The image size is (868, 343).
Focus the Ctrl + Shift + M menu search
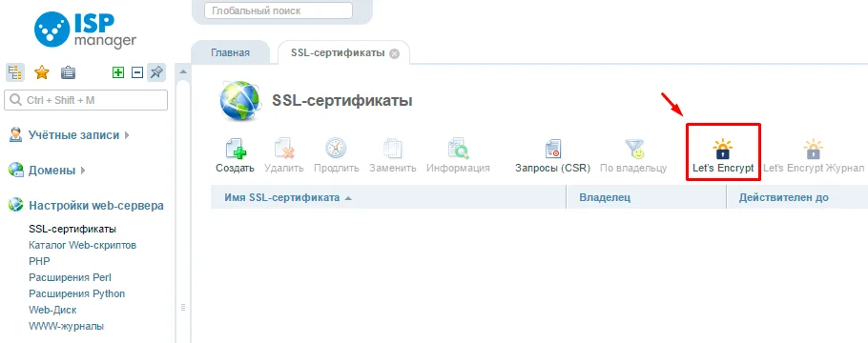pos(86,100)
